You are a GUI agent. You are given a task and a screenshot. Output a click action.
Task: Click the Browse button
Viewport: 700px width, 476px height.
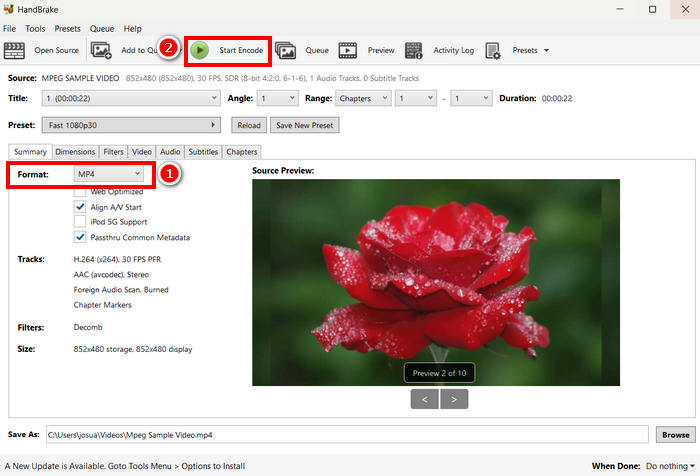674,435
